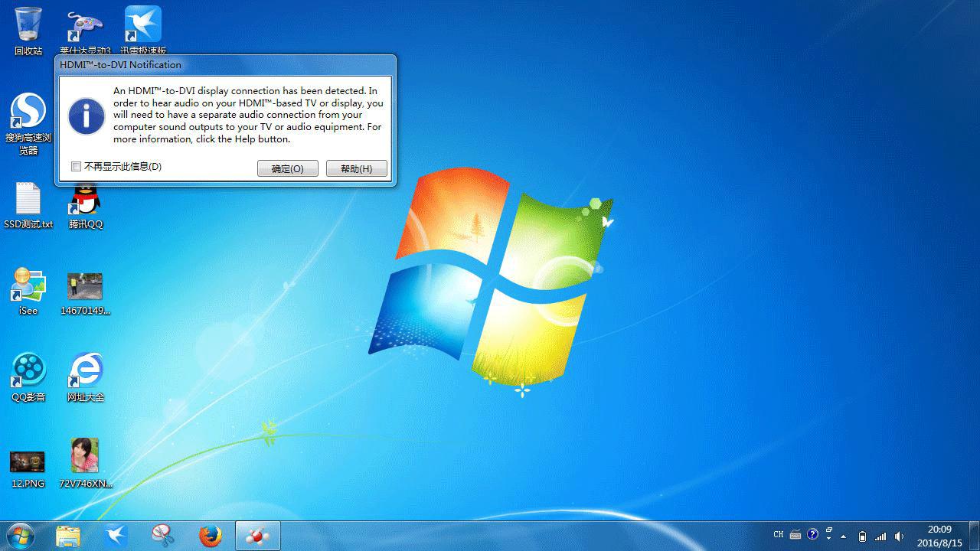Click the 帮助(H) help button
This screenshot has width=980, height=551.
[356, 168]
